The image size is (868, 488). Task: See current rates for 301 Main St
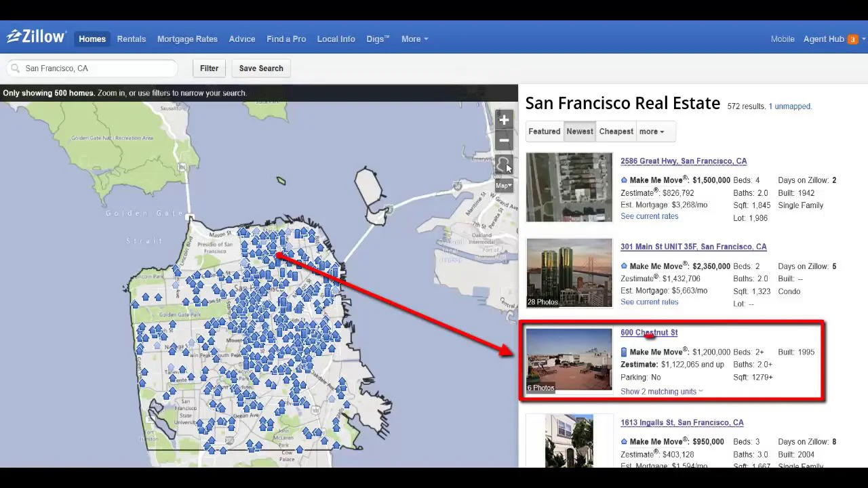649,302
